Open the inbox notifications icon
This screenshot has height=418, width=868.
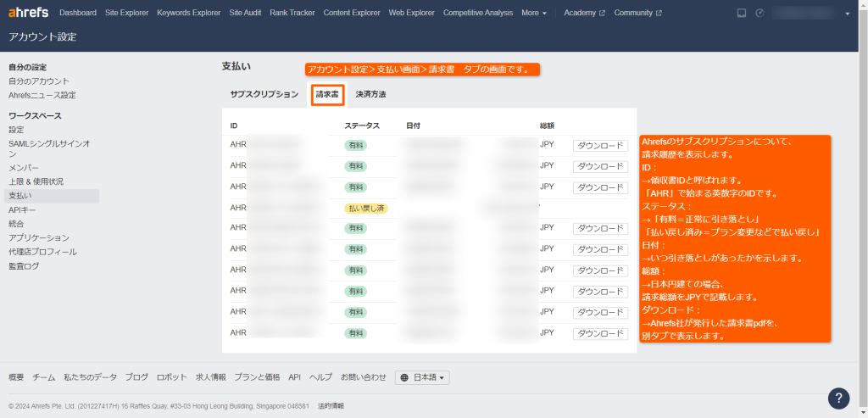pos(742,13)
